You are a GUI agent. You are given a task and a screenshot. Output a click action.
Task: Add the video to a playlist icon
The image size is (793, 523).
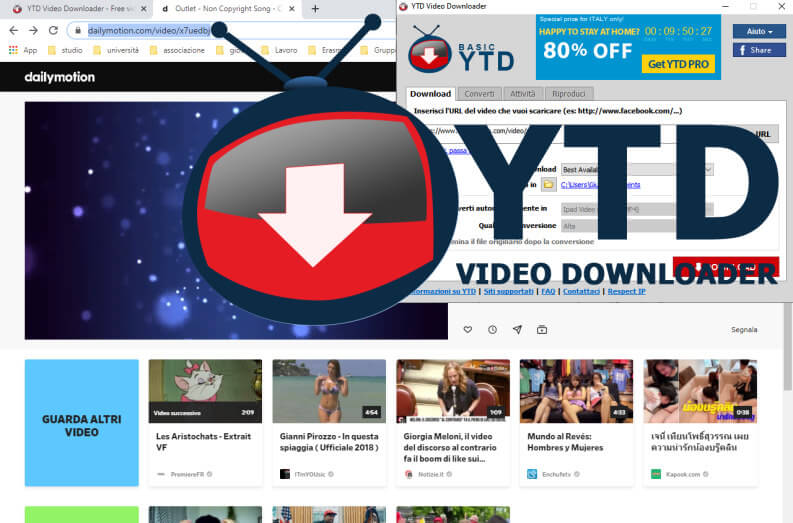542,330
